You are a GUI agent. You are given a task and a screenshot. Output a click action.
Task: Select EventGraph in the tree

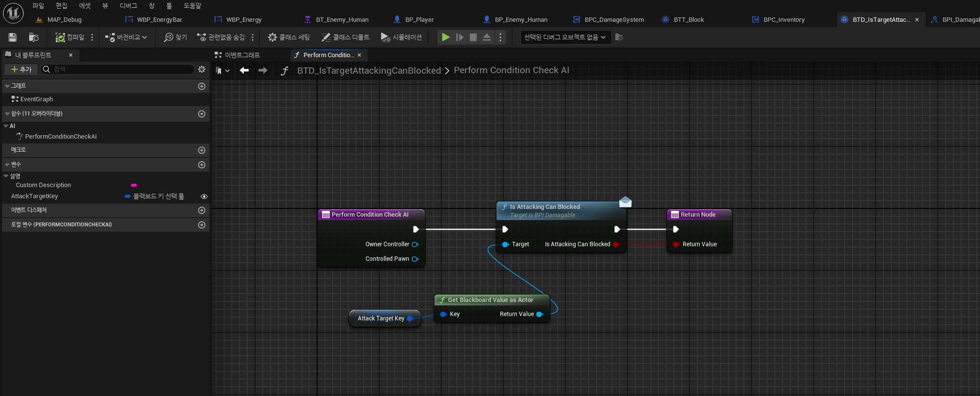click(x=36, y=99)
